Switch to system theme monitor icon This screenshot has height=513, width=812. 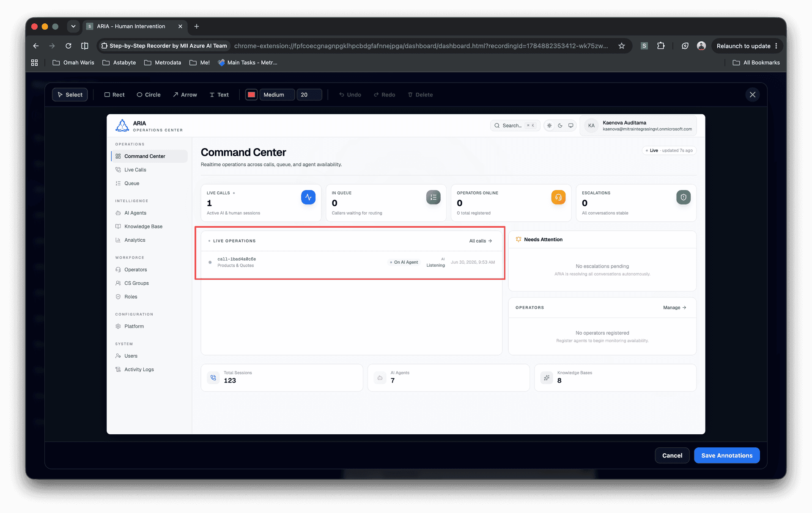(x=571, y=126)
